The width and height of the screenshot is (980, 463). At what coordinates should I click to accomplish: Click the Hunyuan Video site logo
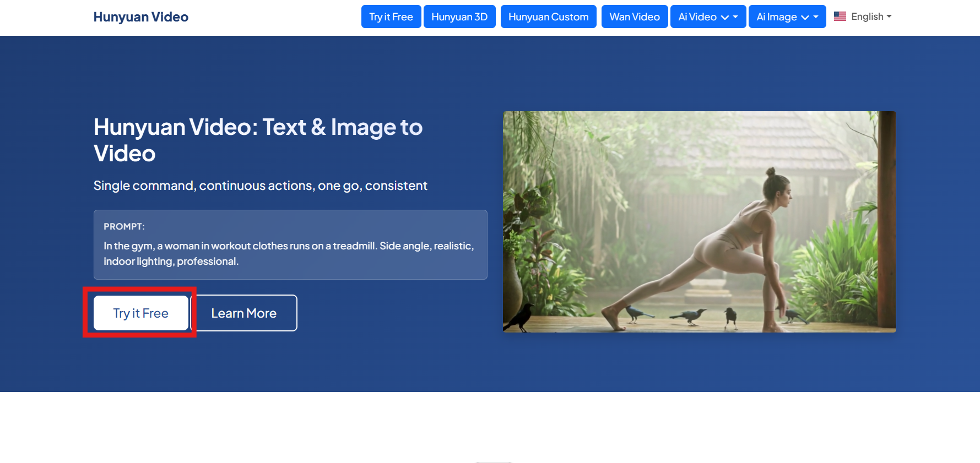coord(141,17)
